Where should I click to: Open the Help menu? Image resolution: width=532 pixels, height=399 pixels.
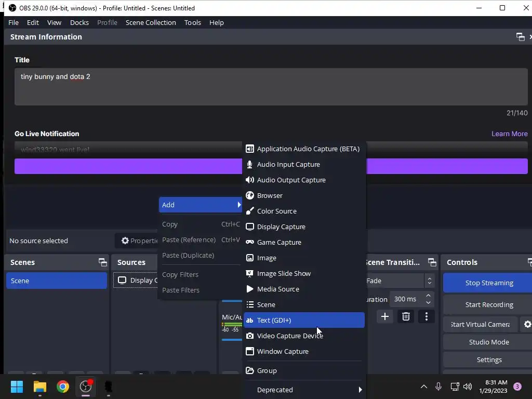pyautogui.click(x=217, y=22)
